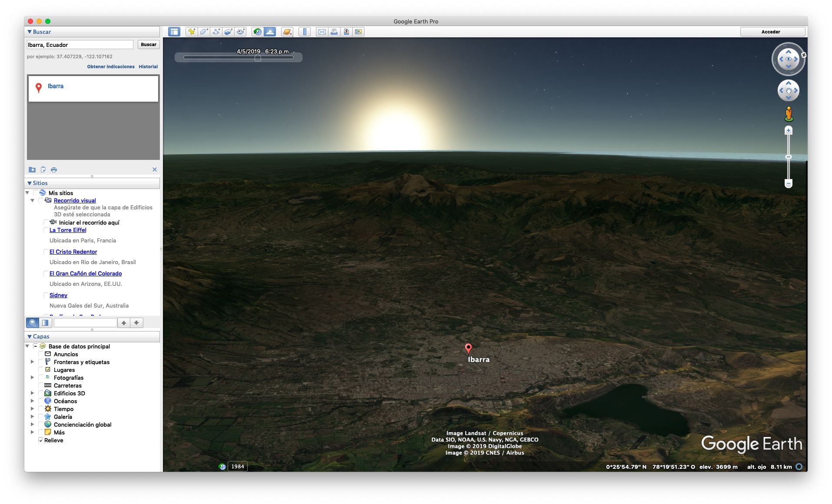Expand the Fotografías layer
832x504 pixels.
tap(32, 378)
